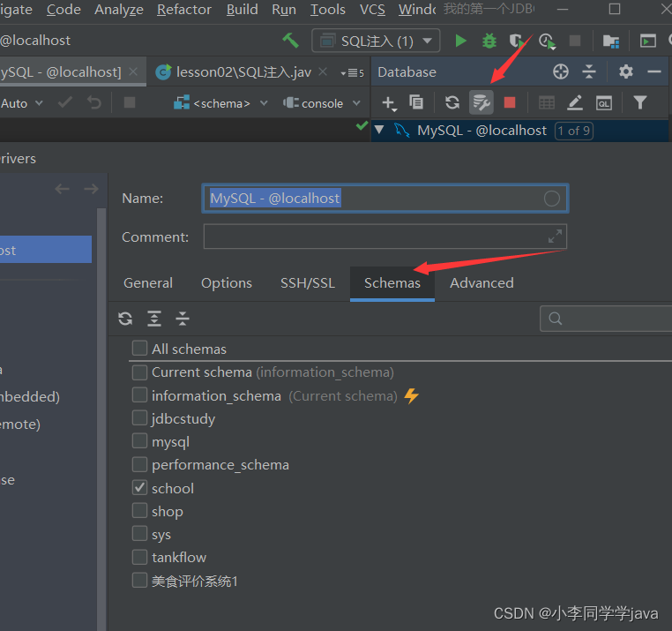Collapse the MySQL - @localhost tree node
Image resolution: width=672 pixels, height=631 pixels.
[379, 130]
